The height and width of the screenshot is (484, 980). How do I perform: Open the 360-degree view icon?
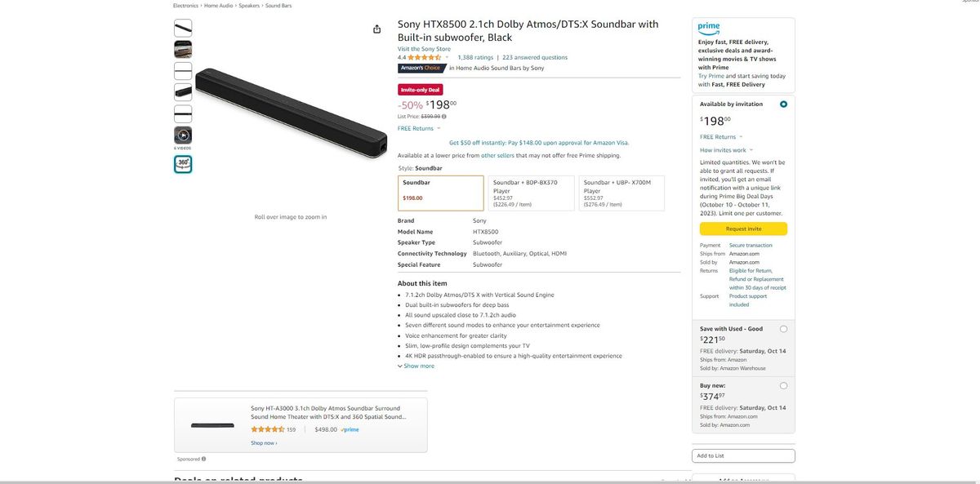(x=181, y=163)
